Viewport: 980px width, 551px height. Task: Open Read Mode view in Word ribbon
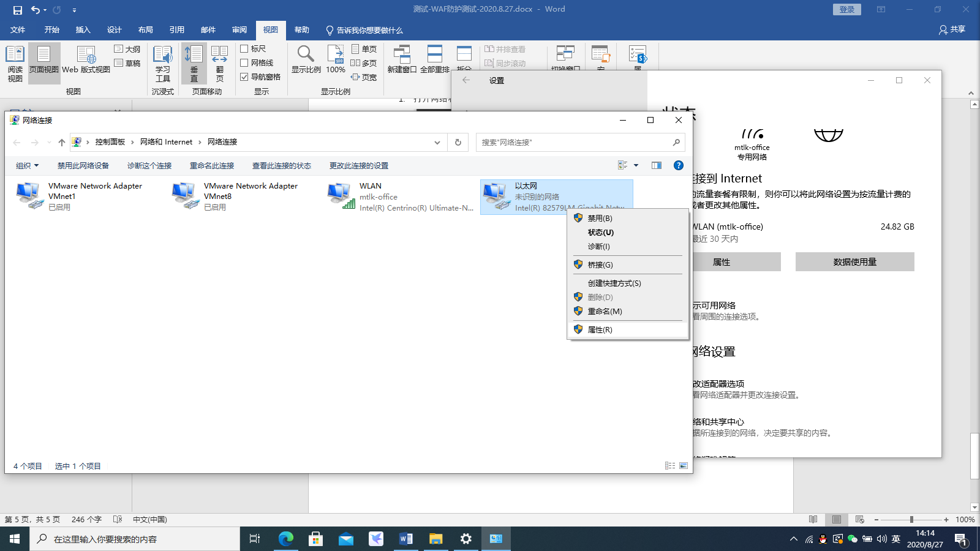15,63
